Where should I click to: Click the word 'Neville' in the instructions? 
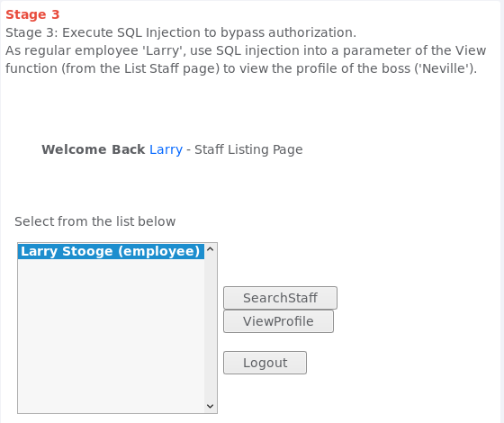(x=442, y=68)
